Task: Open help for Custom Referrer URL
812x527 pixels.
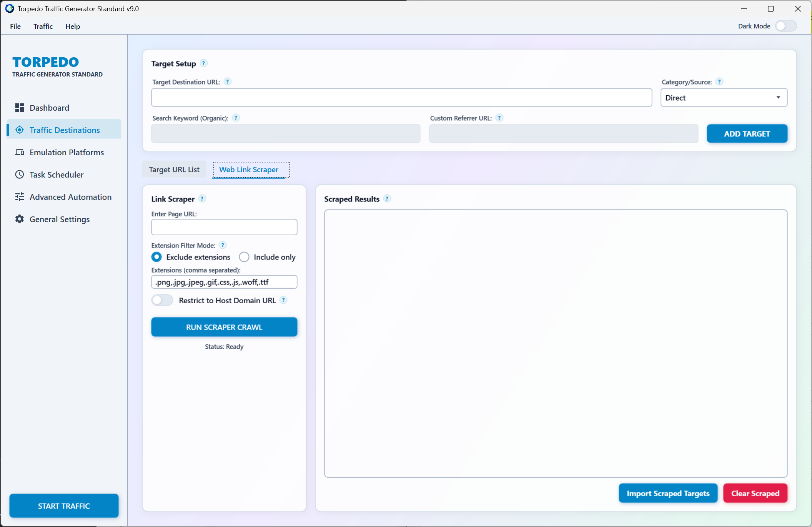Action: coord(499,118)
